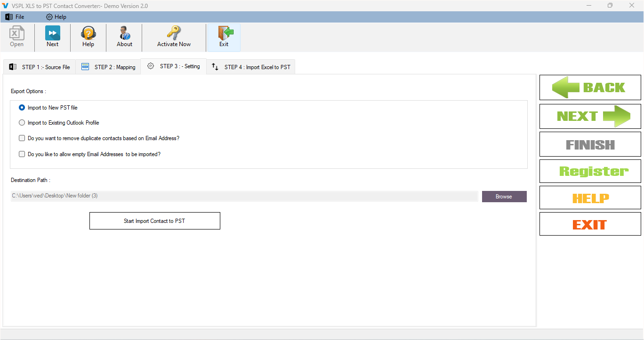The width and height of the screenshot is (644, 340).
Task: Enable remove duplicate contacts checkbox
Action: (22, 138)
